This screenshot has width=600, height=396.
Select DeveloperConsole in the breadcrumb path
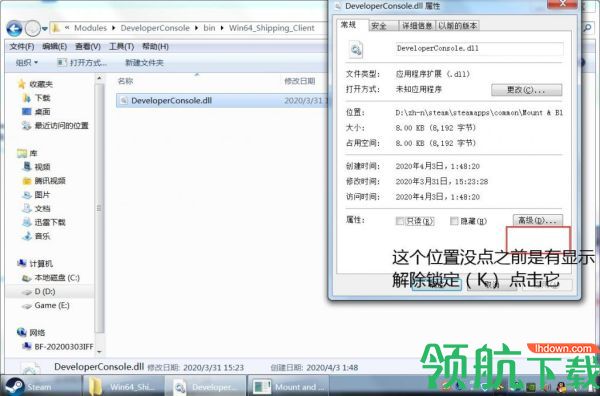pyautogui.click(x=155, y=28)
